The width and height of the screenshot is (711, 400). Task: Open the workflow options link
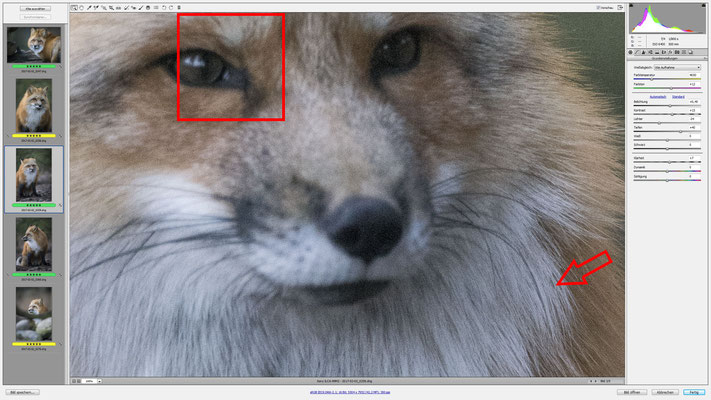point(350,392)
